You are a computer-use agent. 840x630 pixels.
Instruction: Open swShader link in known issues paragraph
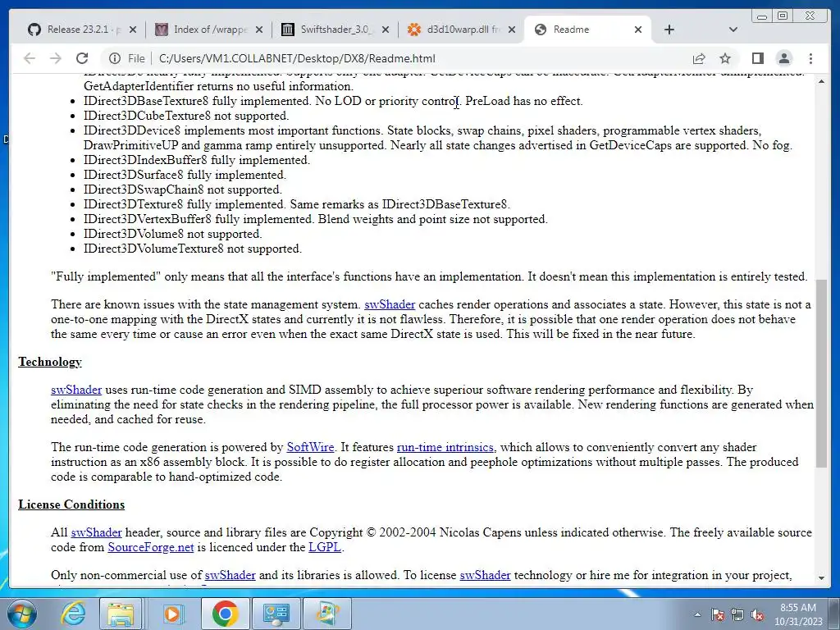pos(390,304)
